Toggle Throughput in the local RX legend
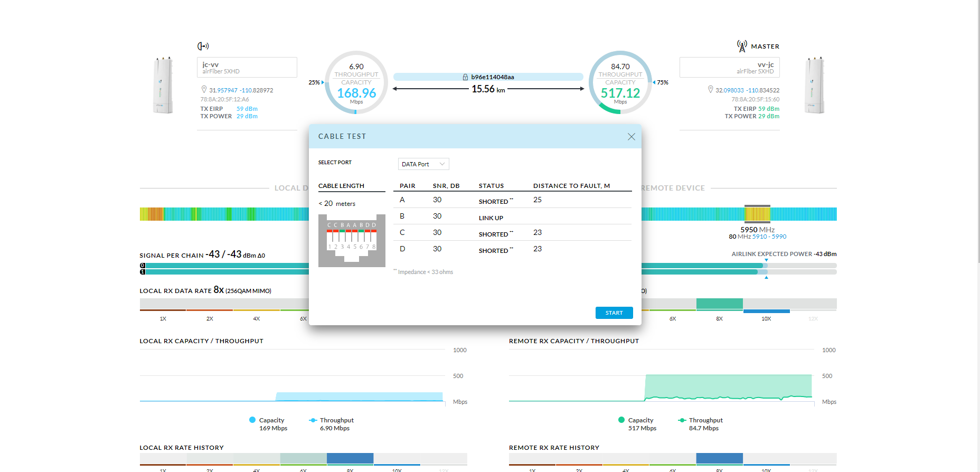980x472 pixels. 331,420
